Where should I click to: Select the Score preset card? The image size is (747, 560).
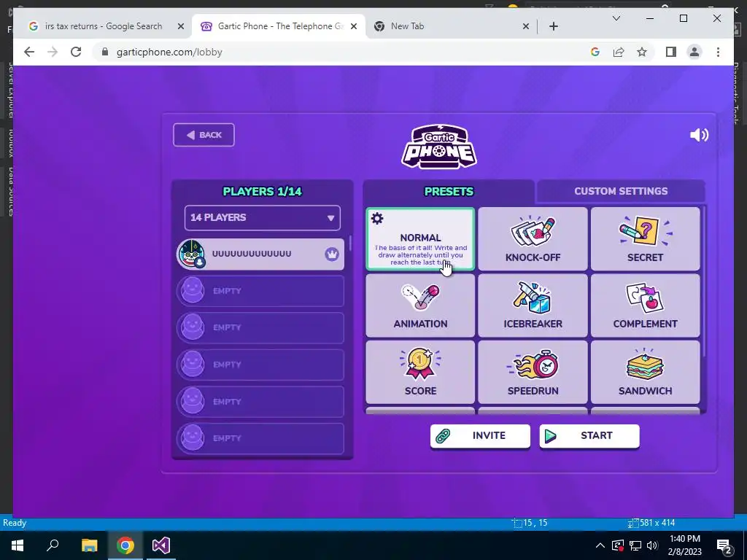click(x=420, y=373)
